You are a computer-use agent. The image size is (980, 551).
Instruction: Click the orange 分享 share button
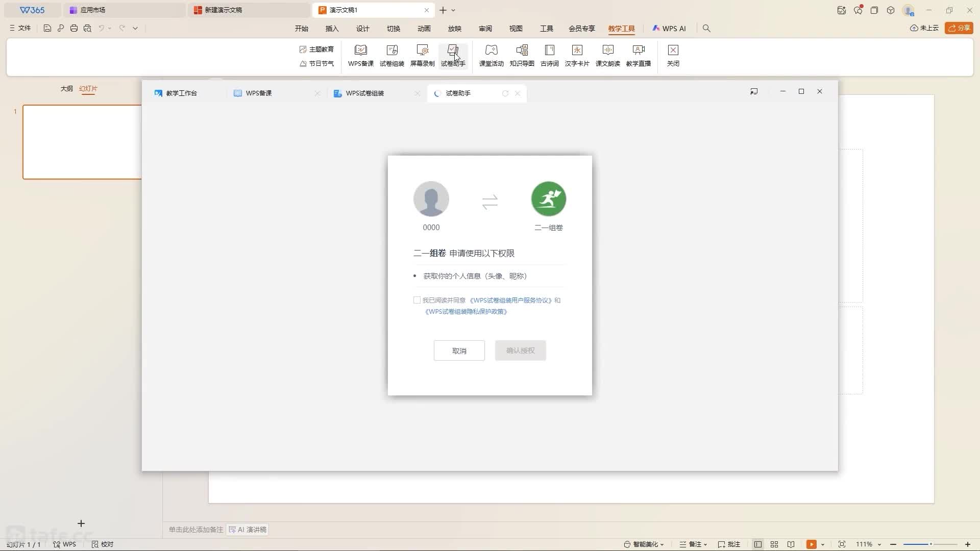(959, 28)
